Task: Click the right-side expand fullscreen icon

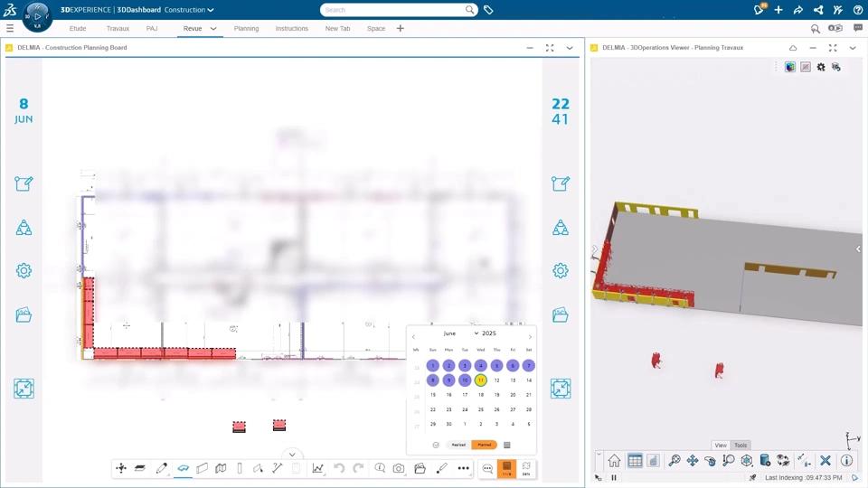Action: coord(561,389)
